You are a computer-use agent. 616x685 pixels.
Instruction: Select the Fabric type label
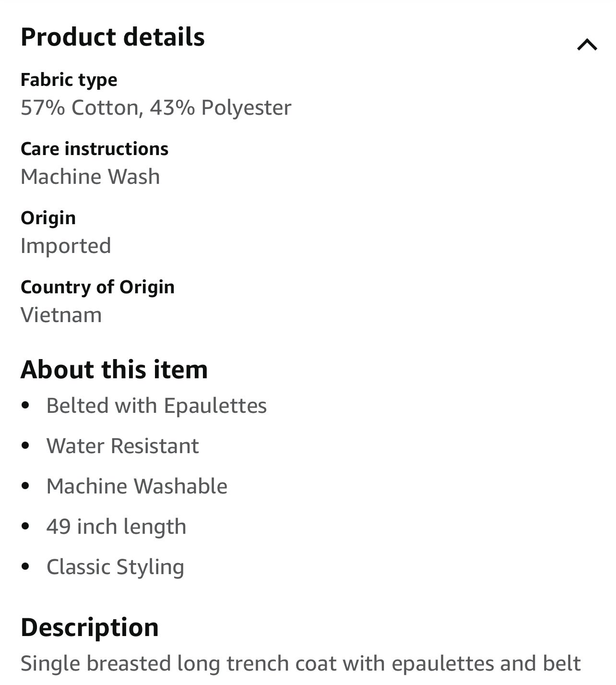[69, 80]
